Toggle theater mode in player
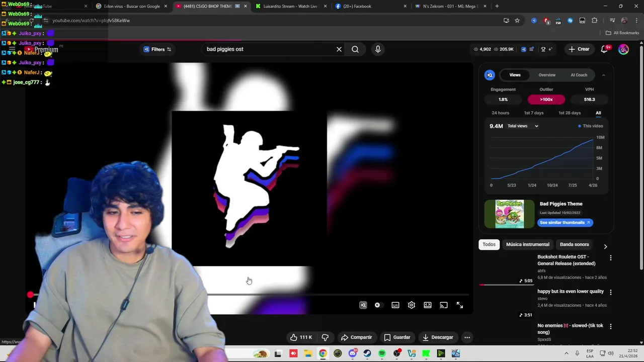Viewport: 644px width, 362px height. [428, 305]
